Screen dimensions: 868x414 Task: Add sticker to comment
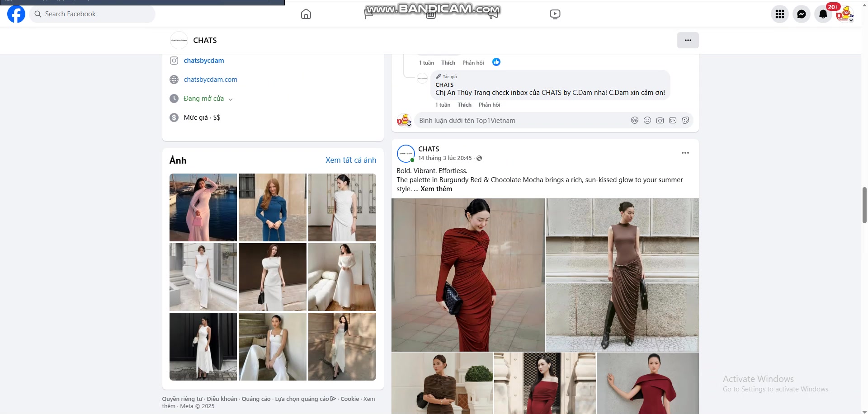click(685, 120)
